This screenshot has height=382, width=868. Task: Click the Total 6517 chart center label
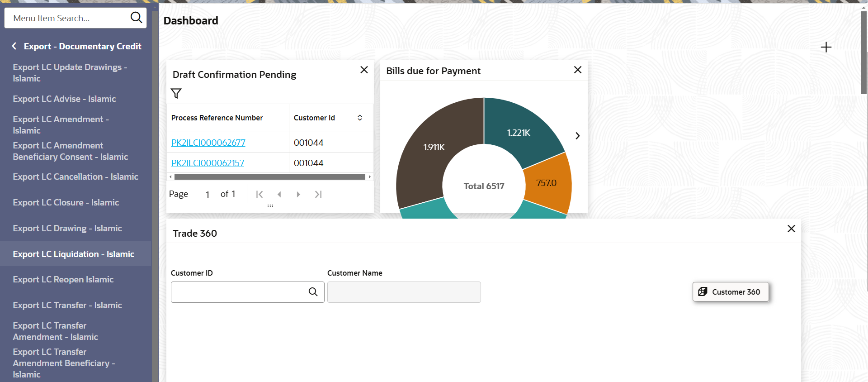click(484, 186)
